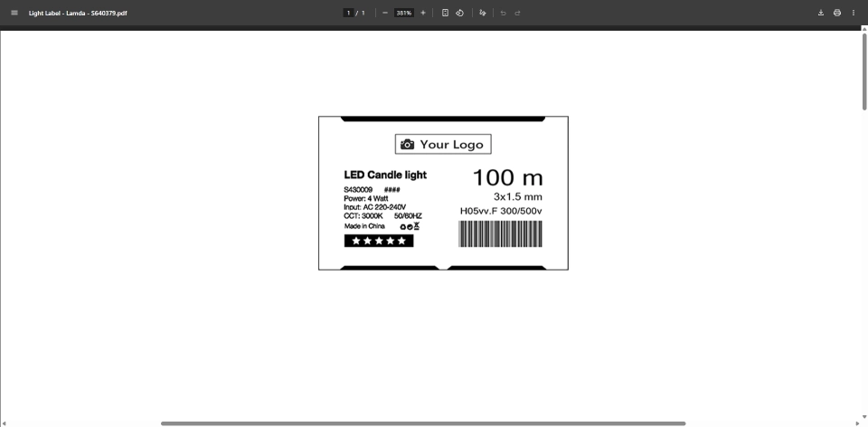
Task: Click the zoom out minus button
Action: pyautogui.click(x=385, y=13)
